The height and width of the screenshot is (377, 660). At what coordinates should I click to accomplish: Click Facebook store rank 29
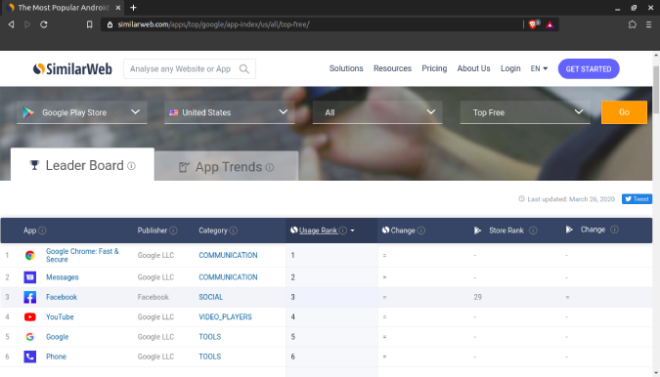477,297
